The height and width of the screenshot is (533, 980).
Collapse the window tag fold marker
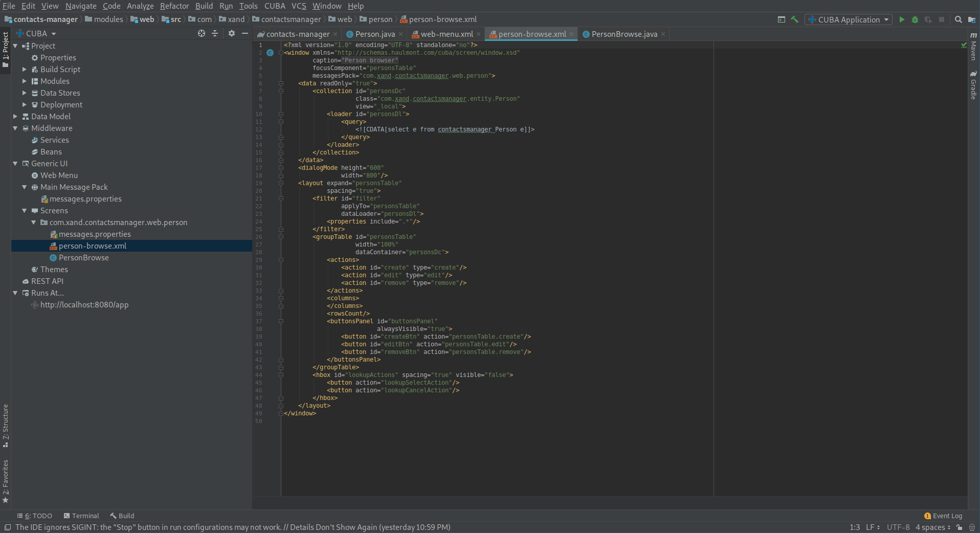[x=281, y=53]
